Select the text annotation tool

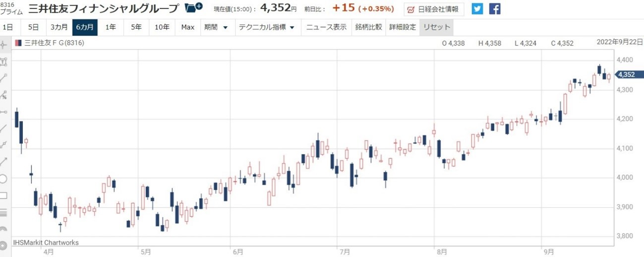(3, 61)
